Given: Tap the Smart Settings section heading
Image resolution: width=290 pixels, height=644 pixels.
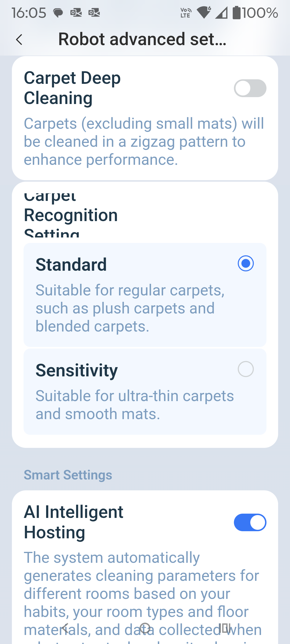Looking at the screenshot, I should [x=68, y=475].
